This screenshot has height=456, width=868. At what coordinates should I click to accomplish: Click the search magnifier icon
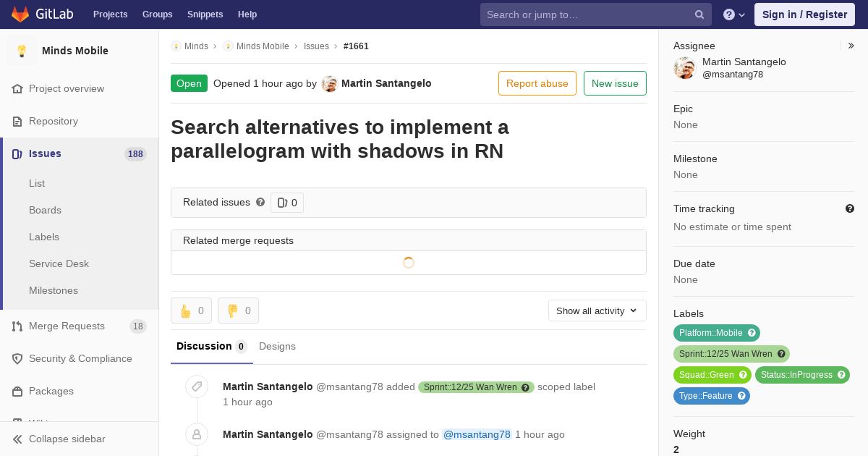click(699, 14)
